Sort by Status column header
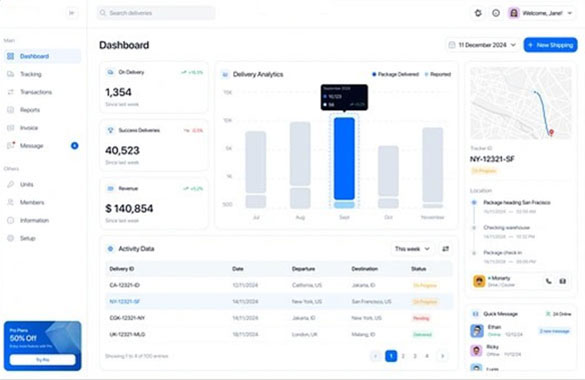Viewport: 585px width, 380px height. coord(419,269)
